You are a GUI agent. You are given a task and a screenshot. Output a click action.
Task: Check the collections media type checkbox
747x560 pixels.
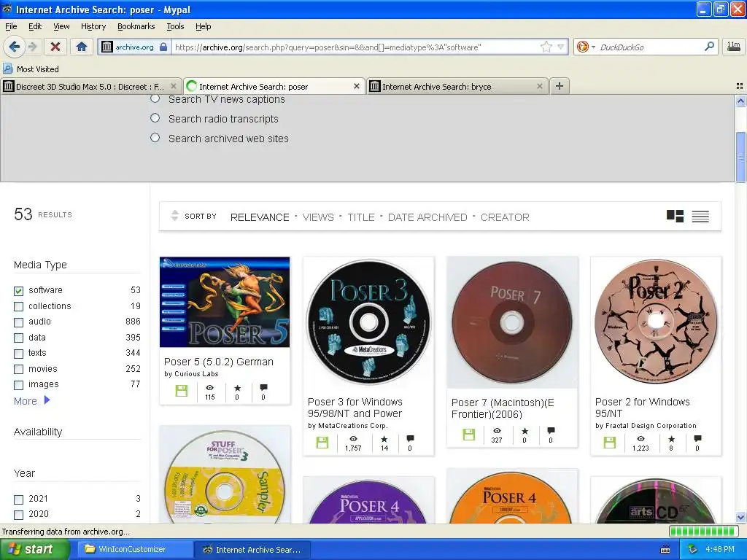coord(18,306)
